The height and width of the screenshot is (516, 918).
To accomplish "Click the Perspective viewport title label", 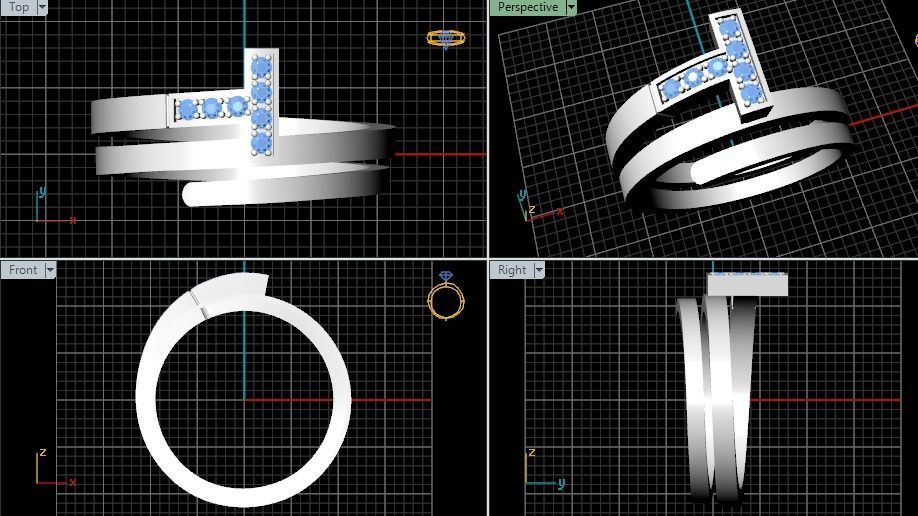I will (x=527, y=7).
